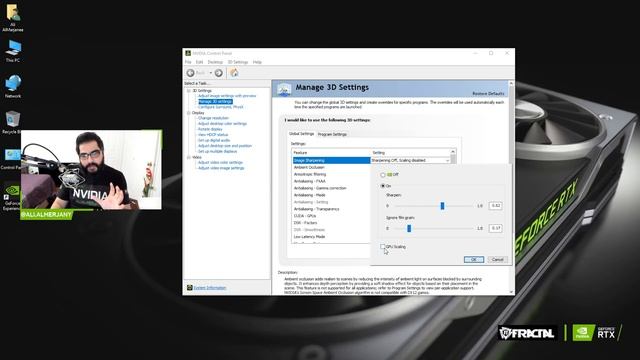The height and width of the screenshot is (360, 640).
Task: Click Cancel in the sharpening popup
Action: point(498,260)
